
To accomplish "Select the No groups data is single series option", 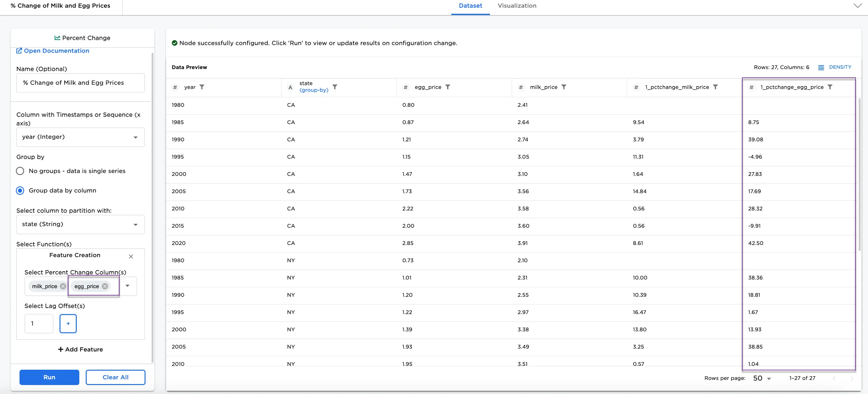I will (x=20, y=171).
